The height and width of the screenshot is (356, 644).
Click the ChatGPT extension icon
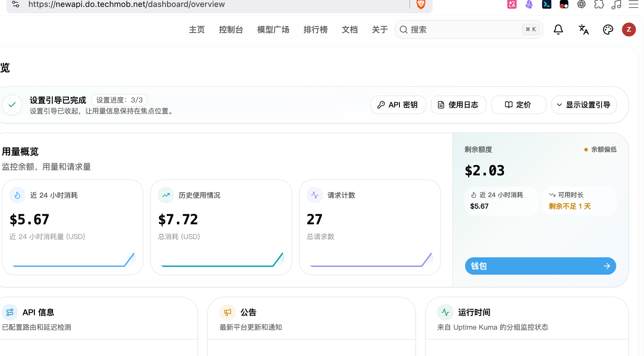[581, 4]
